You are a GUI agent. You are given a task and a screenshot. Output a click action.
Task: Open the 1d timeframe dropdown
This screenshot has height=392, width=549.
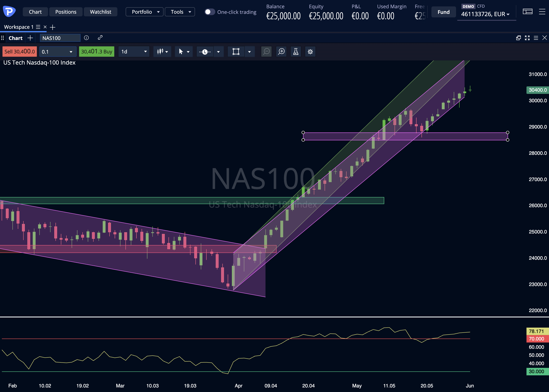[134, 52]
